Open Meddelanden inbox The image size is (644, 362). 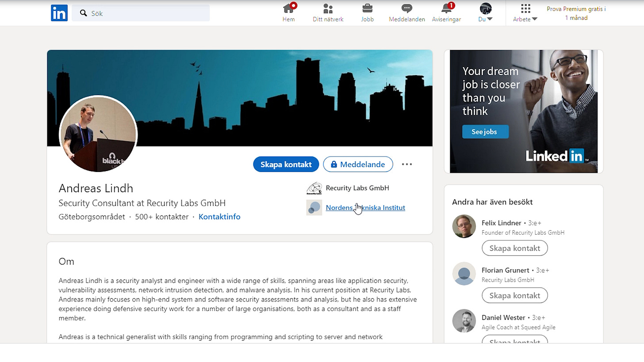coord(407,13)
